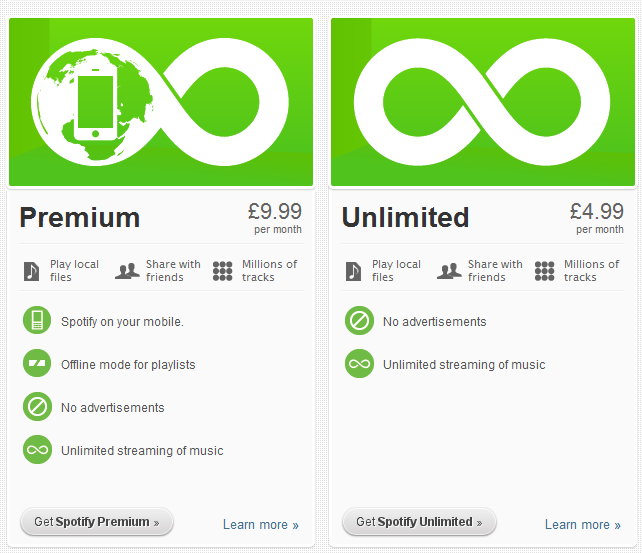Click the Unlimited £4.99 per month price

(x=597, y=218)
